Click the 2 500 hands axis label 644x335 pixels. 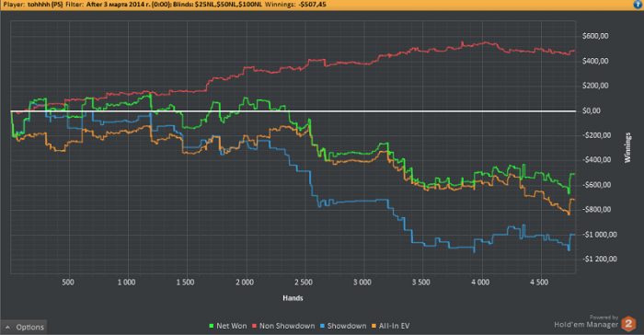[x=303, y=283]
